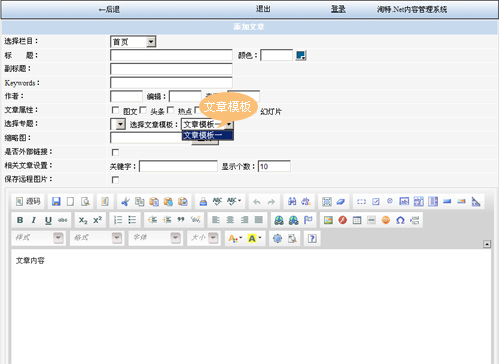
Task: Open the 格式 format dropdown in the editor
Action: [97, 238]
